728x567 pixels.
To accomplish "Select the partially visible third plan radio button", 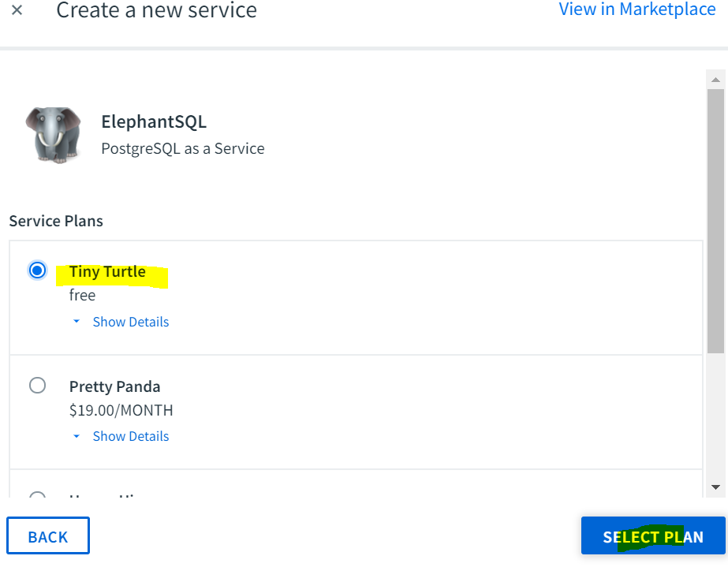I will [x=37, y=495].
